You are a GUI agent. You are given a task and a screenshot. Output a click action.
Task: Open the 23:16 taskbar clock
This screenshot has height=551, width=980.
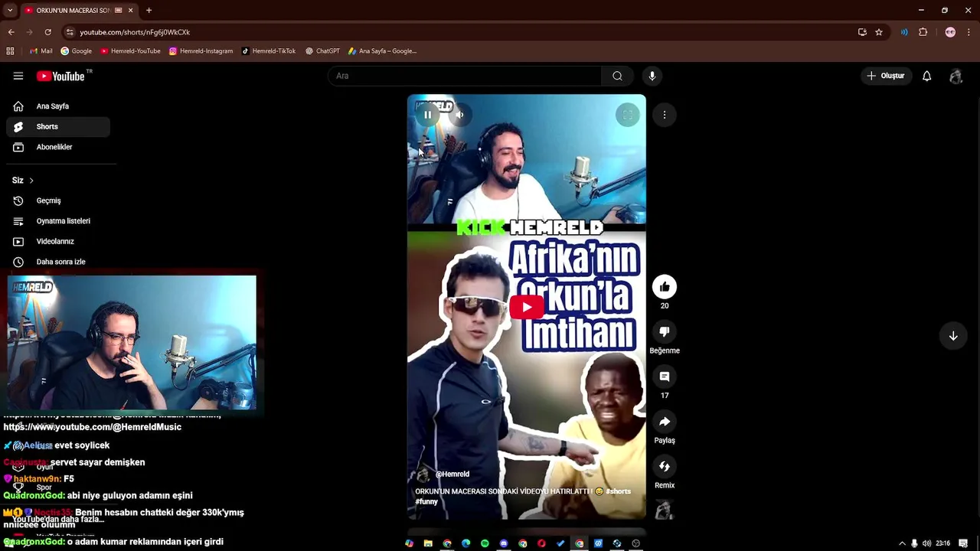(942, 543)
